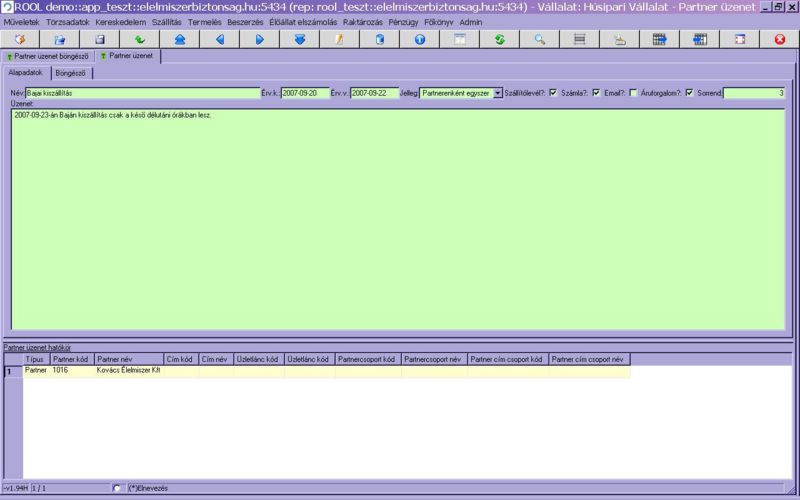Jump to first record with up arrow icon
The width and height of the screenshot is (800, 500).
tap(180, 40)
